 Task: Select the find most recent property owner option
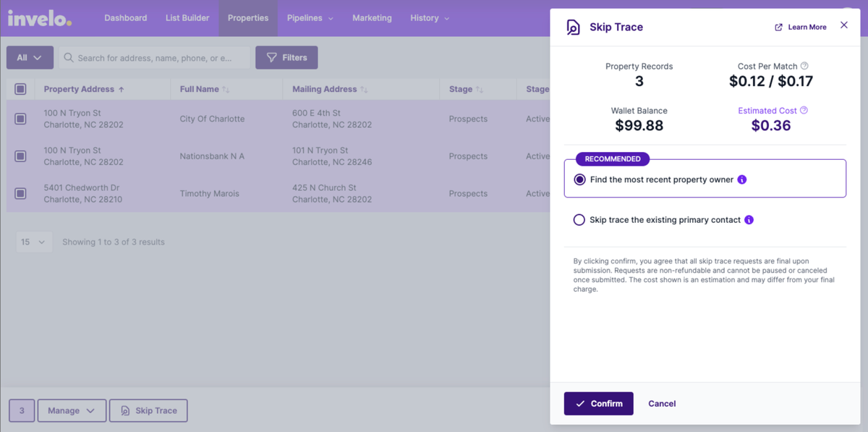579,179
